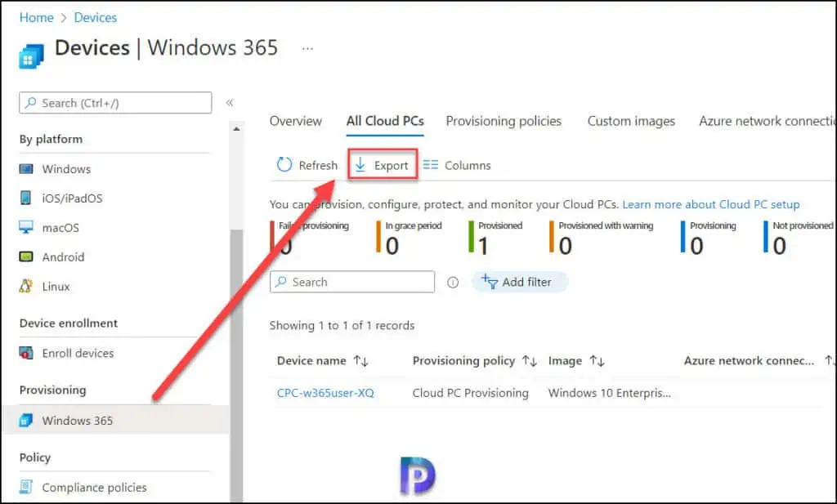Click the Provisioning count tile
This screenshot has width=837, height=504.
click(x=709, y=238)
